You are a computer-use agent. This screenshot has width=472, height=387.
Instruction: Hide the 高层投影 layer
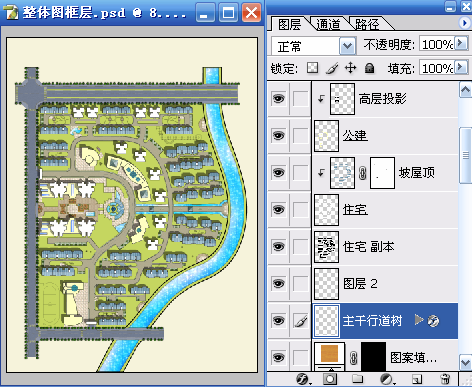point(279,99)
